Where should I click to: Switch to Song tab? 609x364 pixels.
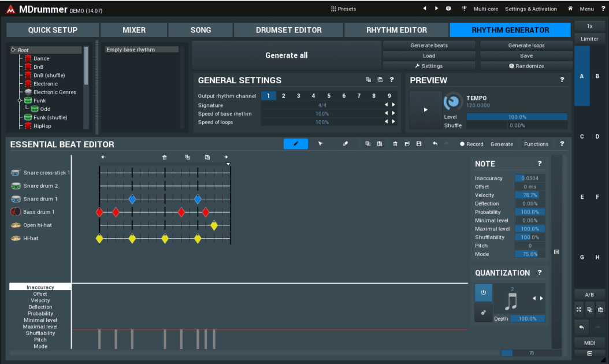click(x=201, y=30)
